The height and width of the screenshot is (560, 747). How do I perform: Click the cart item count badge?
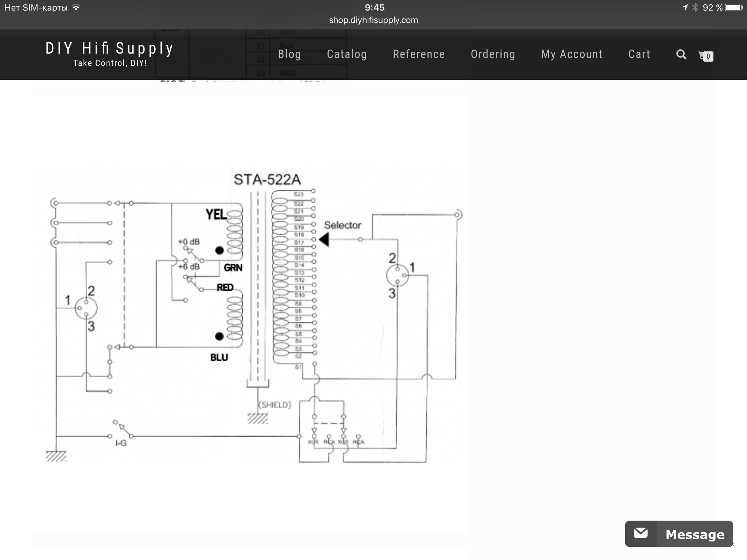pyautogui.click(x=708, y=57)
